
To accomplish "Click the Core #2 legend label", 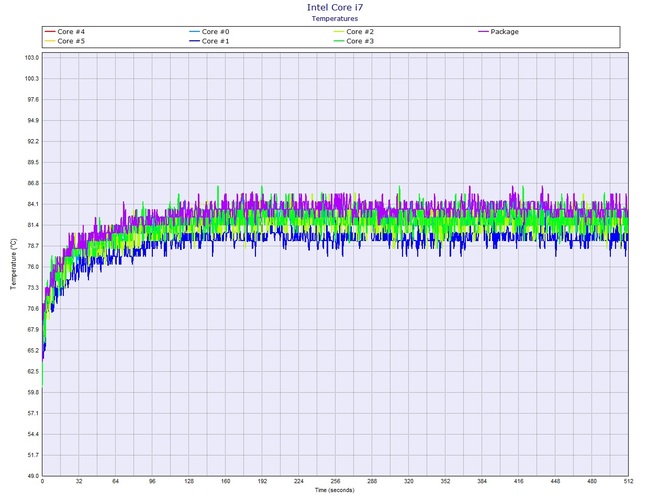I will pyautogui.click(x=360, y=32).
